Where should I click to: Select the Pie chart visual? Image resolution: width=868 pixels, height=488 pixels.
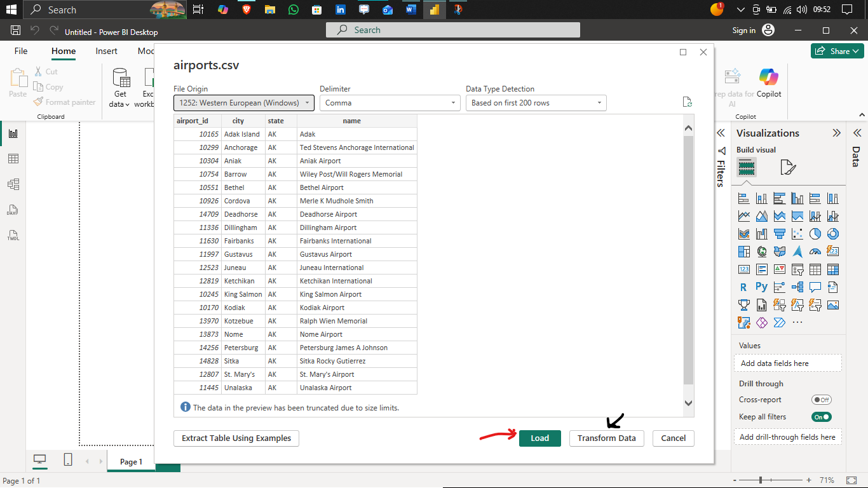(815, 233)
